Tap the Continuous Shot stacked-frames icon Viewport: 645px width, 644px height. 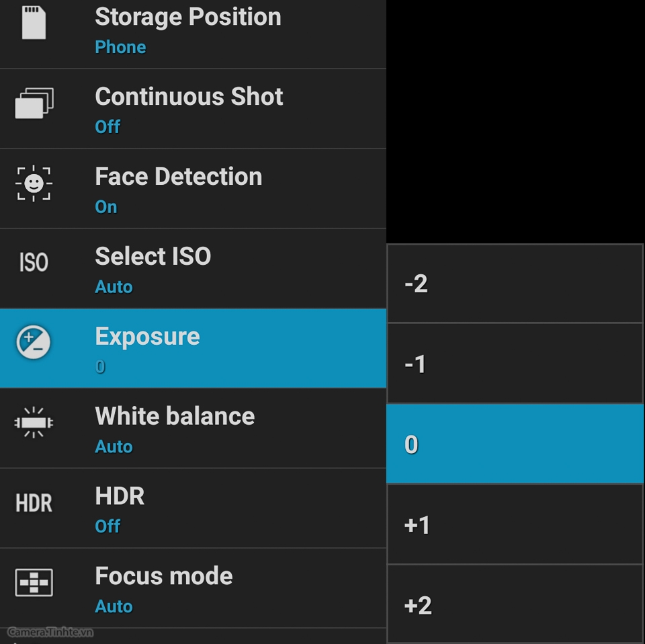click(34, 103)
